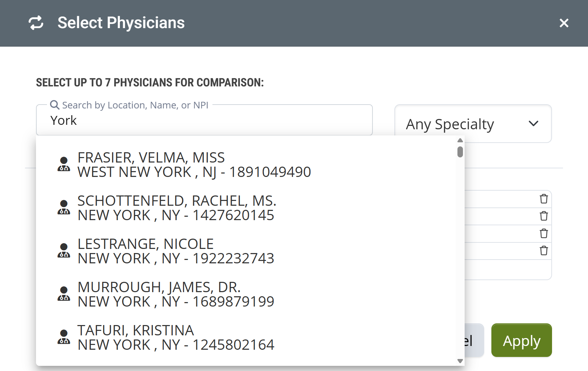588x371 pixels.
Task: Click the swap arrows icon in header
Action: (36, 23)
